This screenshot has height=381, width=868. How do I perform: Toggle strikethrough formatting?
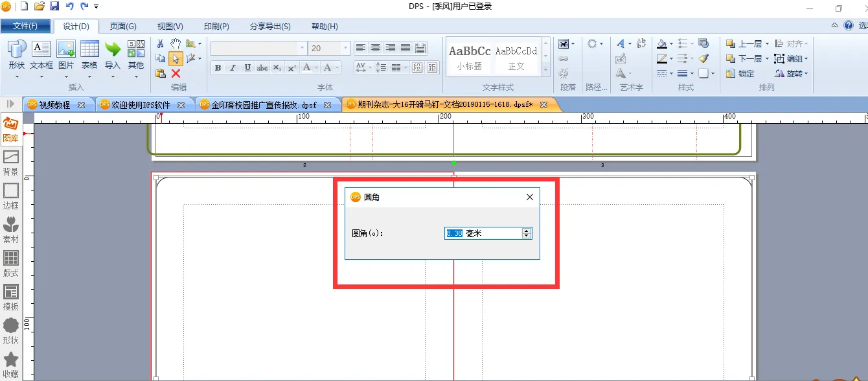click(x=262, y=67)
